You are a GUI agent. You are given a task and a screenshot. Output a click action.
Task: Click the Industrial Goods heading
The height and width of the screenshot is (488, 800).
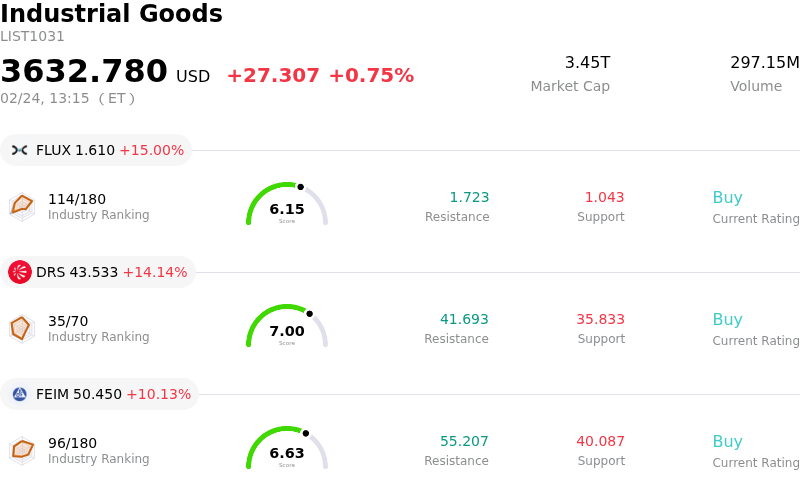(x=111, y=14)
